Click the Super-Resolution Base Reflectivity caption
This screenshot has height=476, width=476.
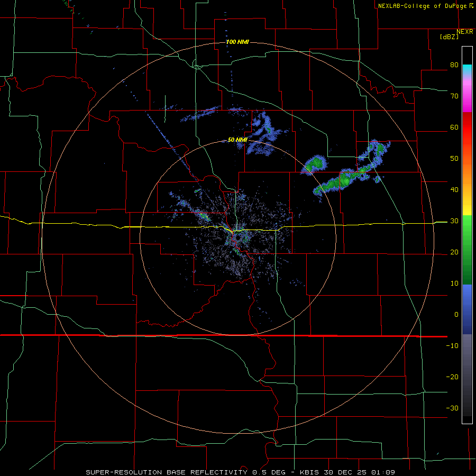[240, 472]
